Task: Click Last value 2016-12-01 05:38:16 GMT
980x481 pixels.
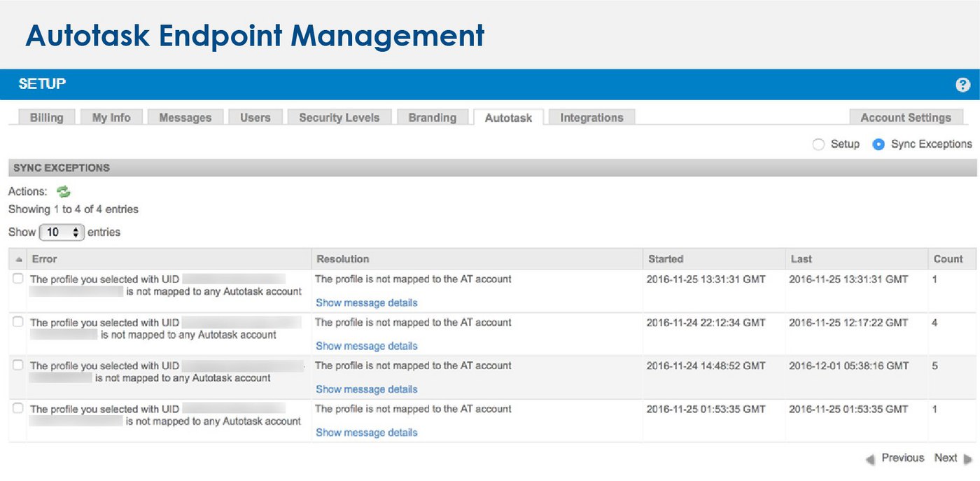Action: (848, 365)
